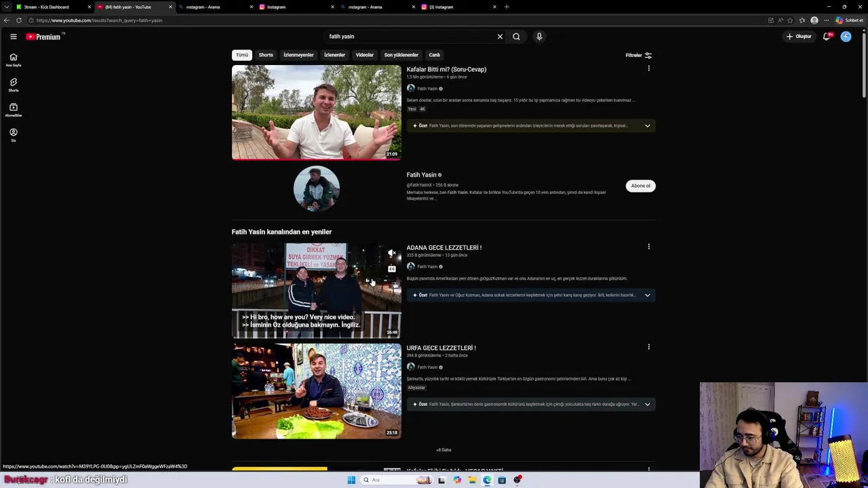Open the URFA GECE LEZZETLERİ thumbnail
868x488 pixels.
coord(317,391)
